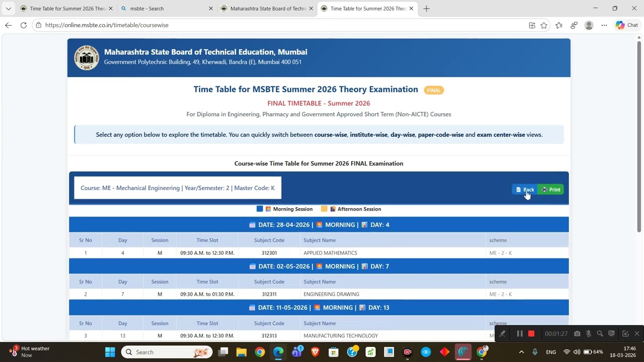Close the recording toolbar
The width and height of the screenshot is (644, 362).
click(x=637, y=333)
